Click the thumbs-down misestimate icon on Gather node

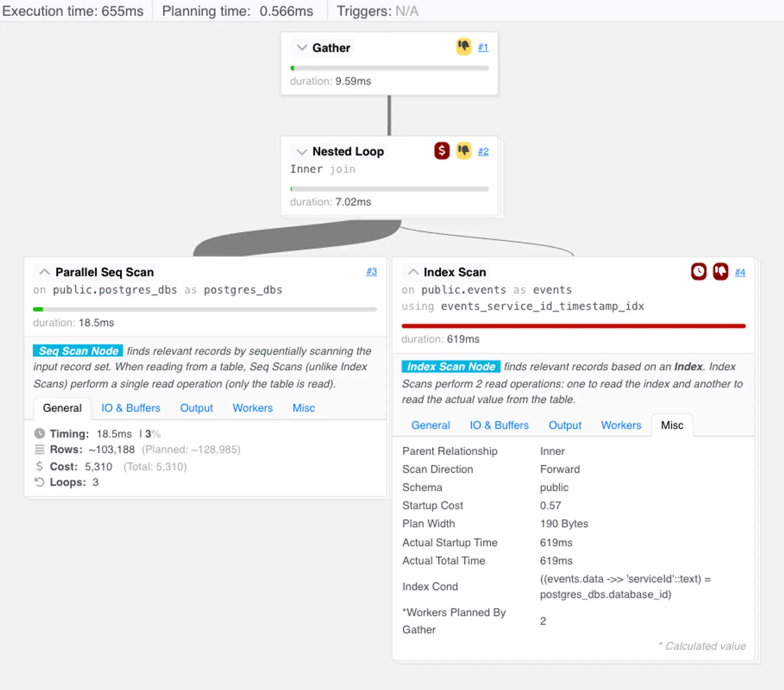(463, 47)
